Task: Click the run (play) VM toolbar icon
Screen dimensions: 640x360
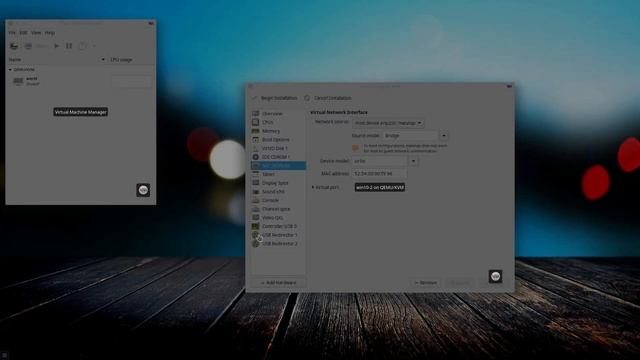Action: [57, 46]
